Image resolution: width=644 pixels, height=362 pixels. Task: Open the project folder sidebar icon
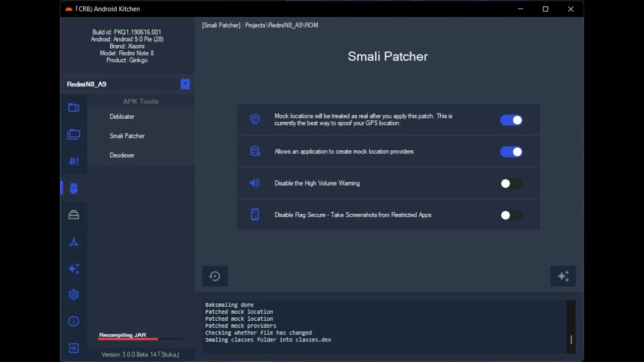pos(74,108)
